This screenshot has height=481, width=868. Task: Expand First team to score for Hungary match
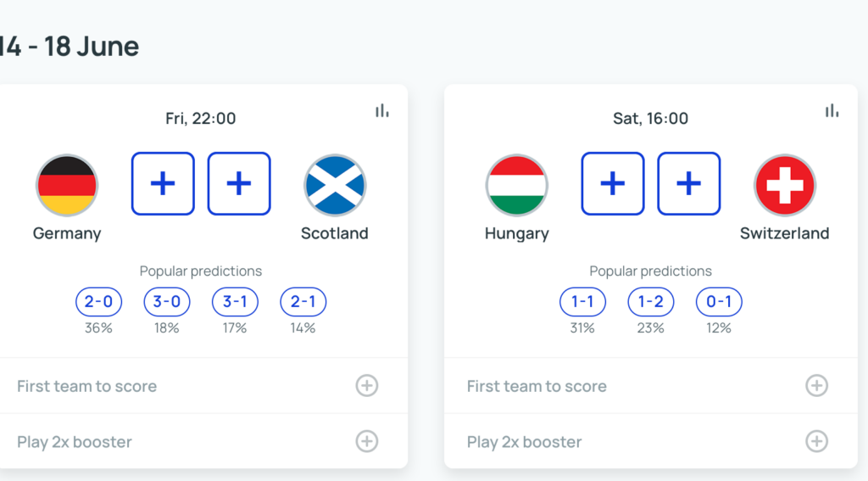pos(816,386)
